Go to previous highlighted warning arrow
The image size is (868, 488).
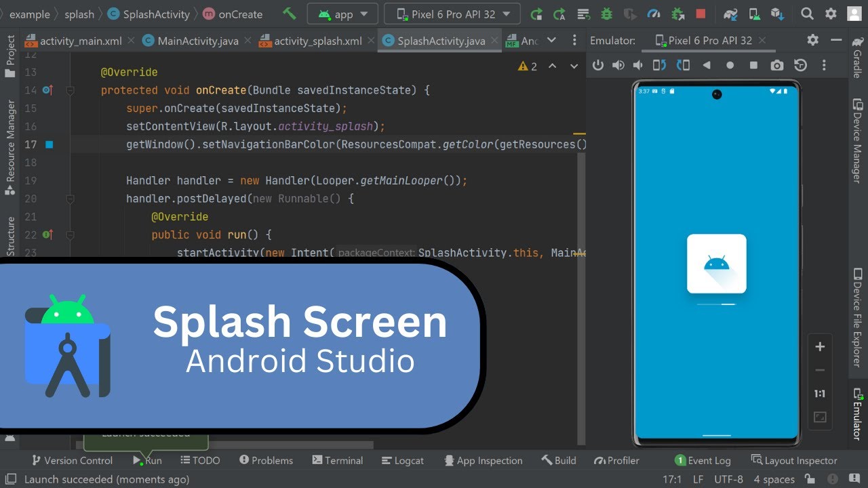click(x=552, y=66)
